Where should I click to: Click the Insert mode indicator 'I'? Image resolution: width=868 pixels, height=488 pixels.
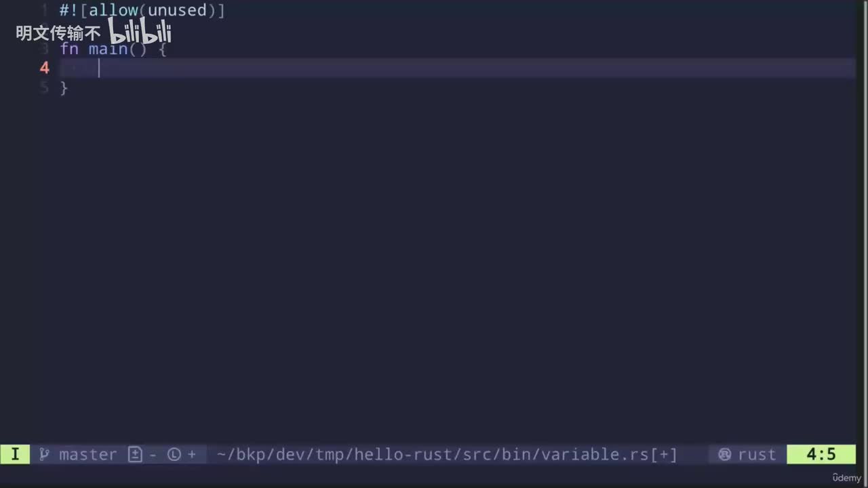pyautogui.click(x=15, y=454)
